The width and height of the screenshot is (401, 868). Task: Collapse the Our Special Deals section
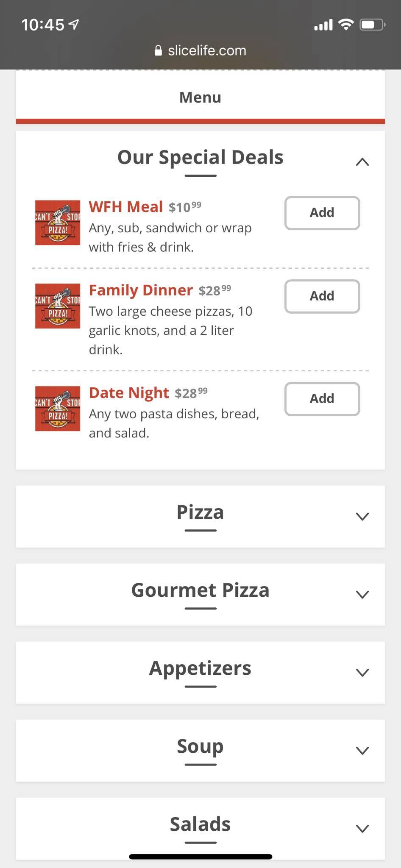tap(362, 161)
